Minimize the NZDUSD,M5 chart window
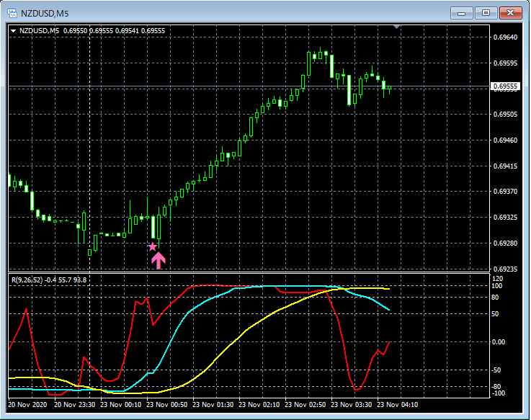531x420 pixels. pyautogui.click(x=462, y=13)
